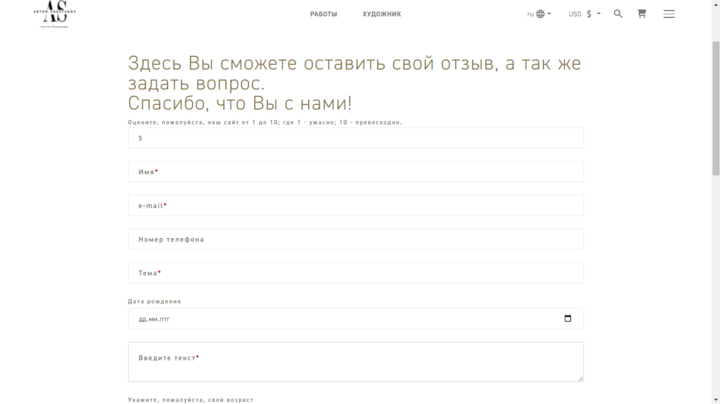Screen dimensions: 720x404
Task: Click the Дата рождения date field
Action: tap(340, 319)
